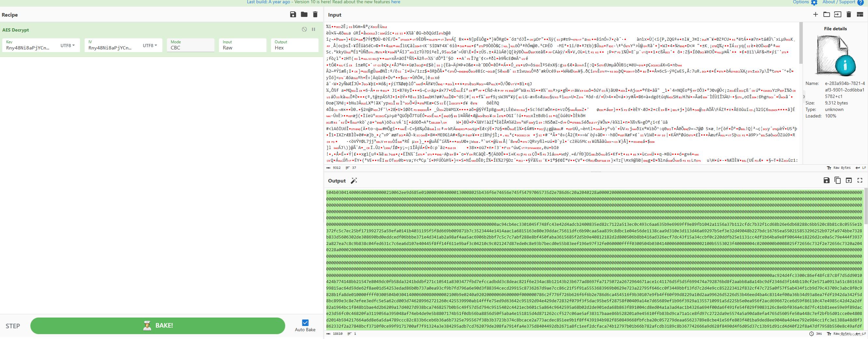868x339 pixels.
Task: Open the Mode CBC dropdown
Action: (190, 45)
